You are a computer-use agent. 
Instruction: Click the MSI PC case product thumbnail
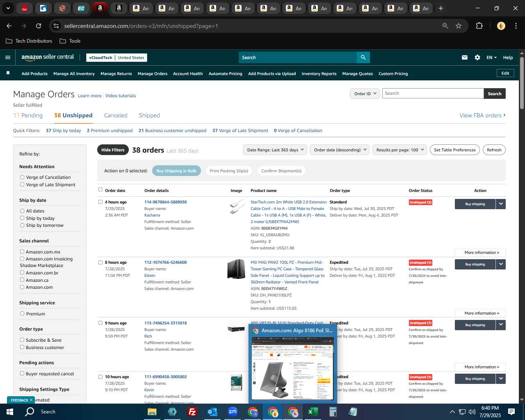pyautogui.click(x=236, y=269)
